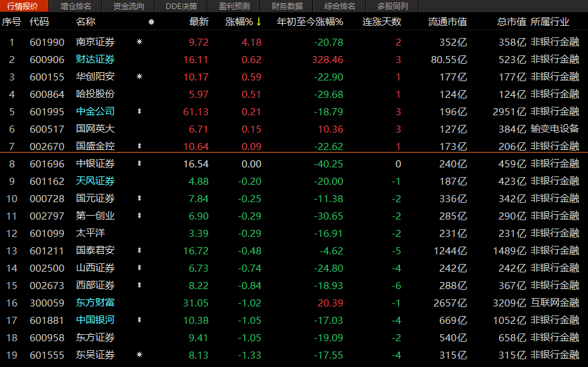
Task: Select stock name 山西证券
Action: tap(95, 268)
